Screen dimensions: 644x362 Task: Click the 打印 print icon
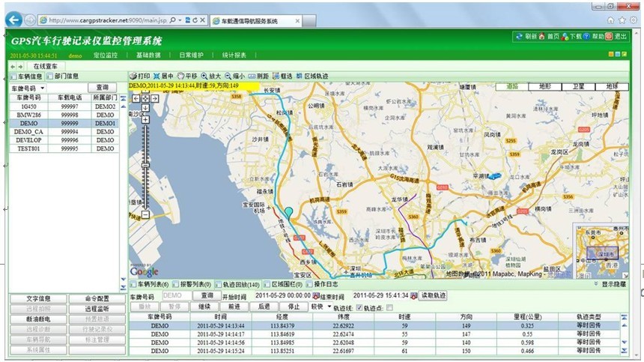pyautogui.click(x=133, y=76)
